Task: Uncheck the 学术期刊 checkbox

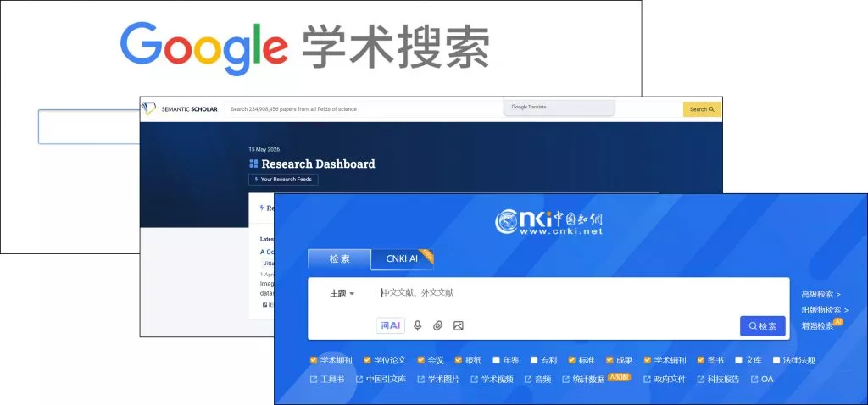Action: (x=314, y=360)
